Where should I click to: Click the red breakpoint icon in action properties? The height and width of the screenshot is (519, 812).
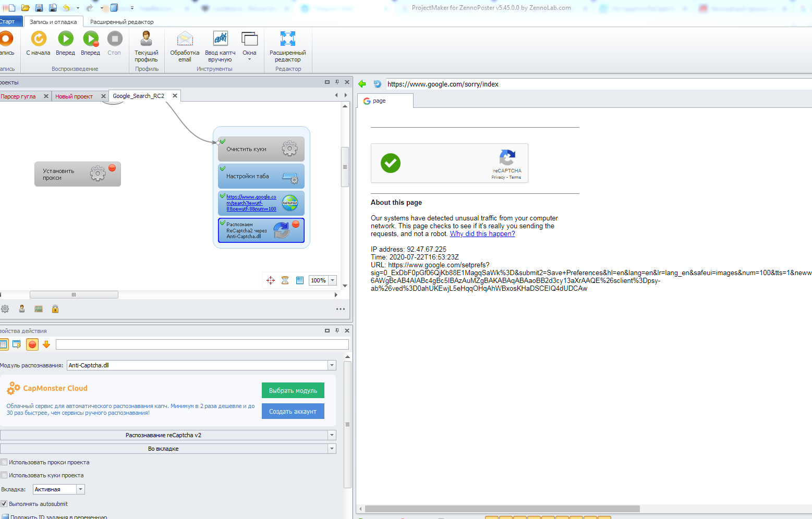(x=32, y=344)
